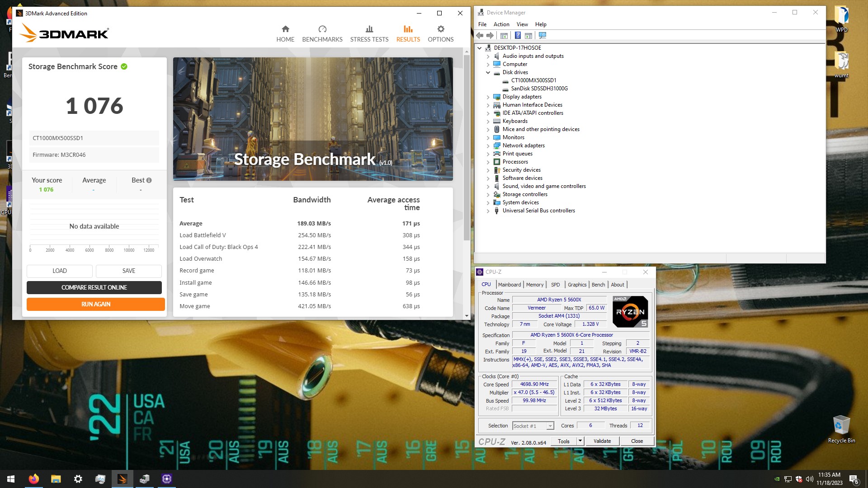Expand Storage controllers node

(488, 195)
